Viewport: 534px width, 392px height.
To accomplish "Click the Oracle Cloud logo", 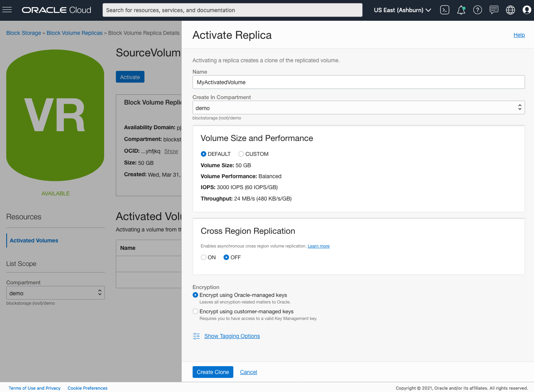I will coord(56,10).
